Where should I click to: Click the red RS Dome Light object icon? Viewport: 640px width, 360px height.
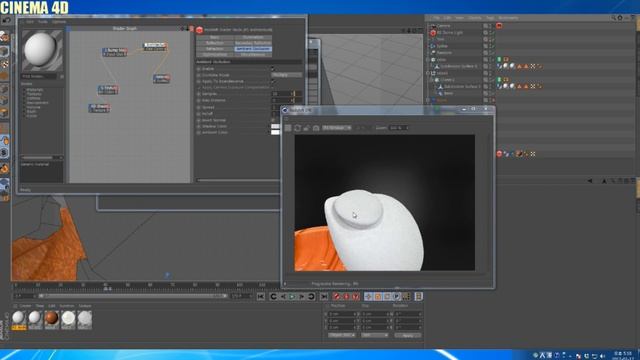click(x=433, y=33)
